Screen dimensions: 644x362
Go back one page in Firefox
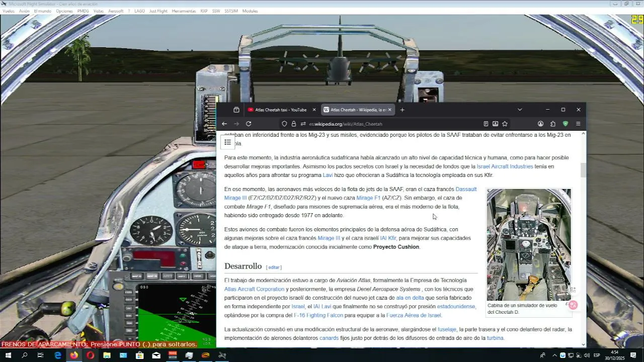(224, 124)
